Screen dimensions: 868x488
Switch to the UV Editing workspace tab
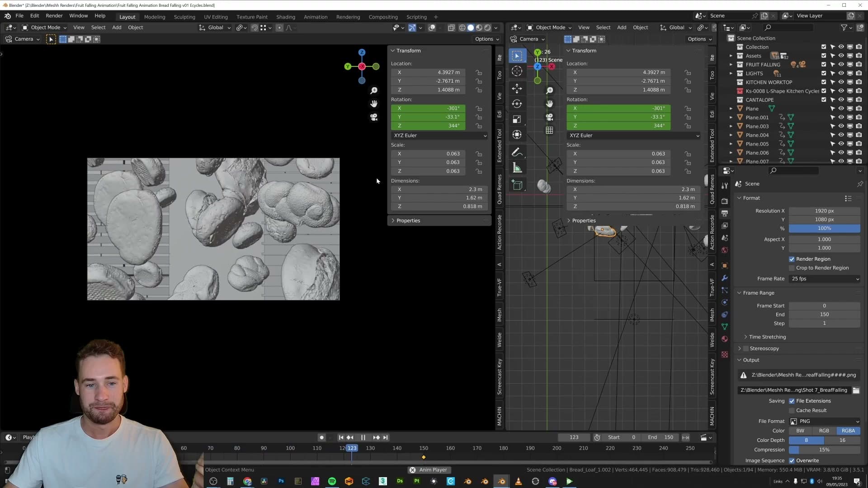(x=216, y=17)
